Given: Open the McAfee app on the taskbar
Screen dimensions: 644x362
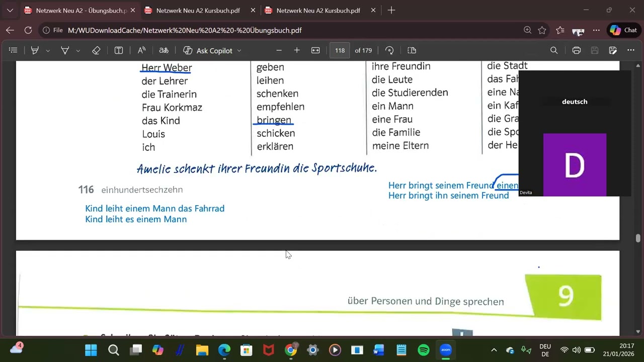Looking at the screenshot, I should point(269,350).
